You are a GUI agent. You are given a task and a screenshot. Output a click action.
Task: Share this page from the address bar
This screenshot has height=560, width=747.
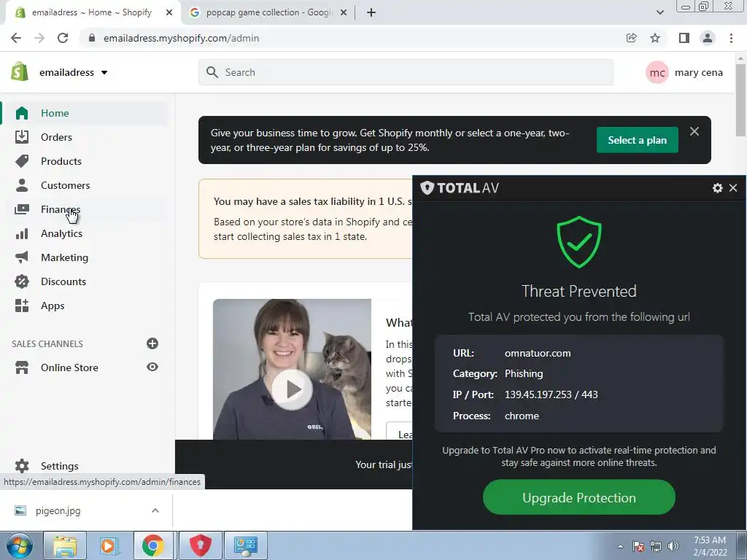631,38
